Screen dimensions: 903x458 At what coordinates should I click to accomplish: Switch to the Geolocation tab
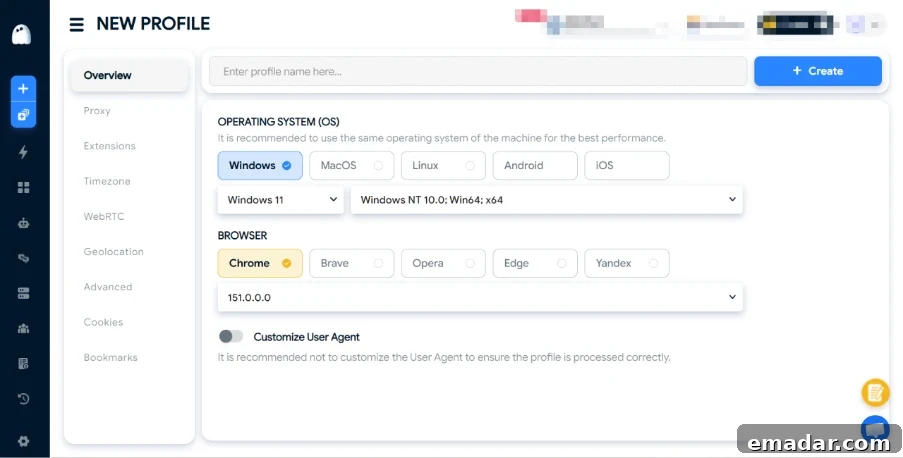coord(113,252)
